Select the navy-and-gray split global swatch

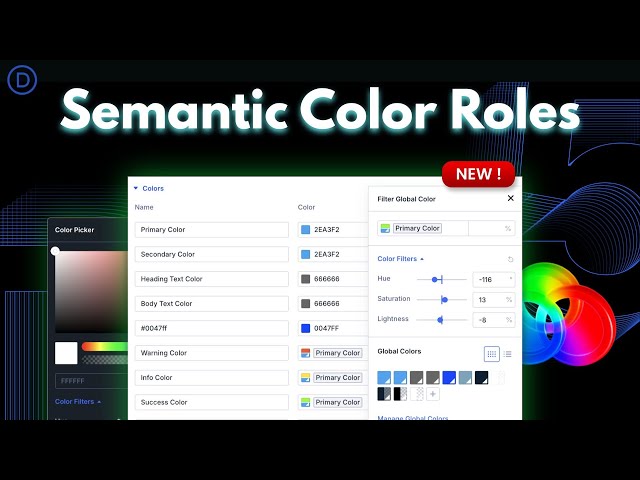384,394
